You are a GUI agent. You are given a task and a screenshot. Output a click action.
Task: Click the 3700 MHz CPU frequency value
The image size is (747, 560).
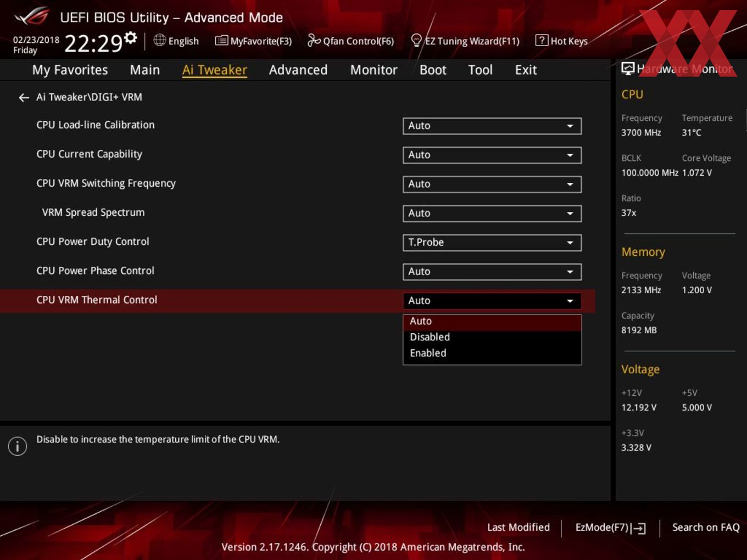point(641,132)
